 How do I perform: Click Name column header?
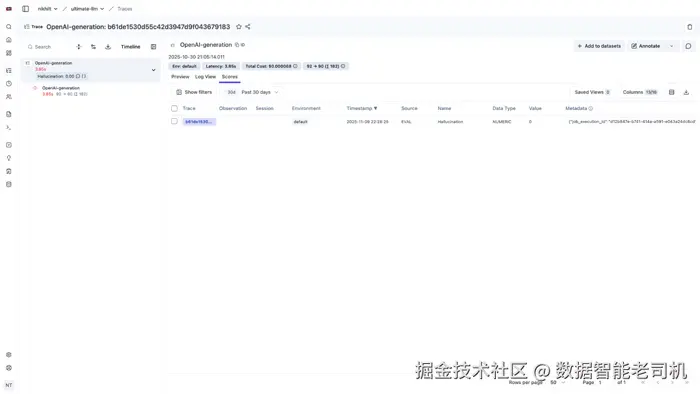pos(444,108)
